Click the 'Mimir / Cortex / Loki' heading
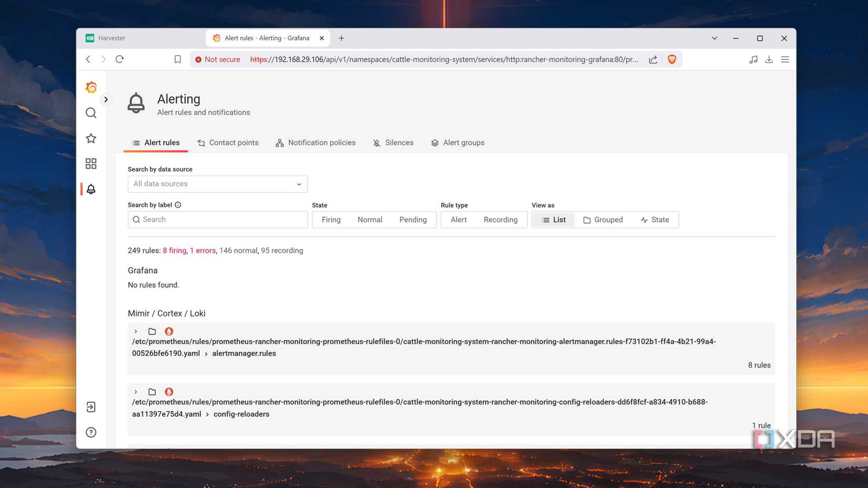The image size is (868, 488). 167,313
